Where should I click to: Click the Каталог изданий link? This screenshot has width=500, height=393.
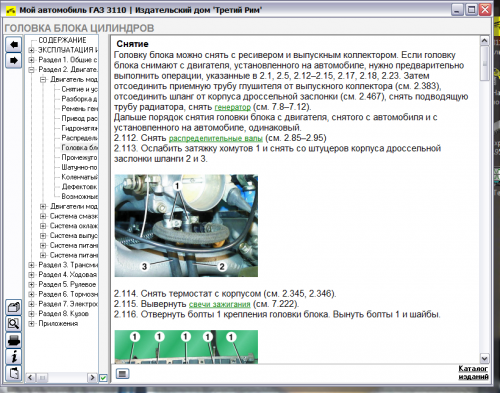(x=473, y=373)
